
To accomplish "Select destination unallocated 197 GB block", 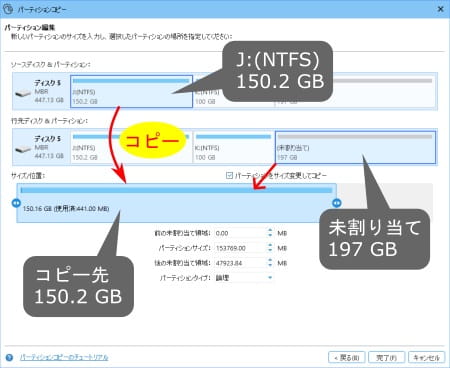I will 355,147.
